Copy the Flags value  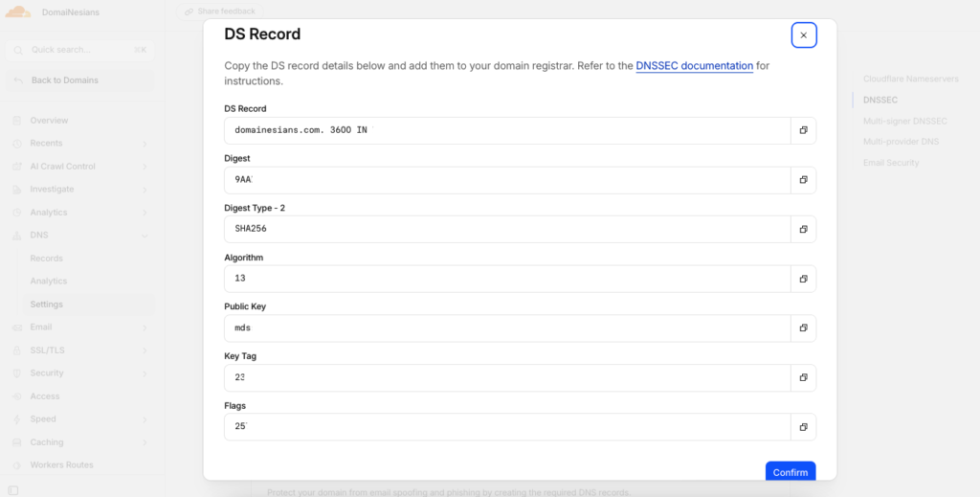(803, 427)
